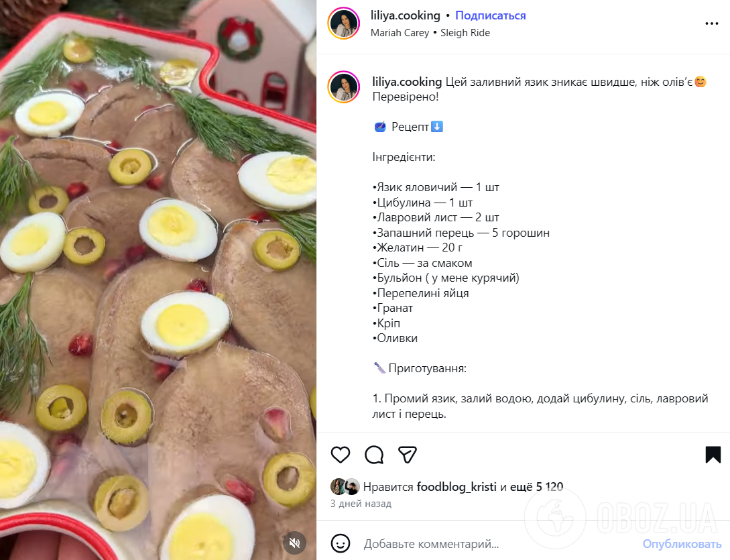
Task: Open liliya.cooking username link in header
Action: 405,15
